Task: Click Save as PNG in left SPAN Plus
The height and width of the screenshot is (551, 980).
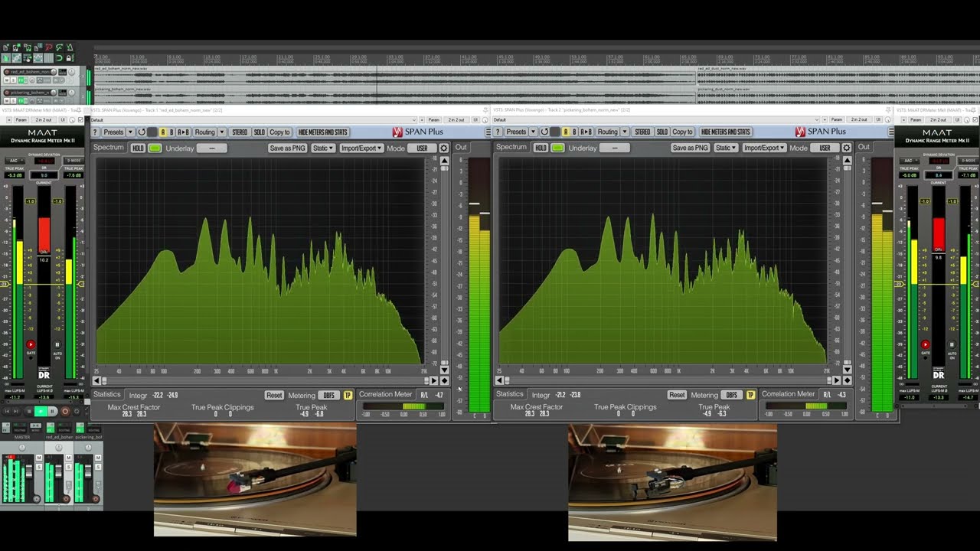Action: (x=288, y=148)
